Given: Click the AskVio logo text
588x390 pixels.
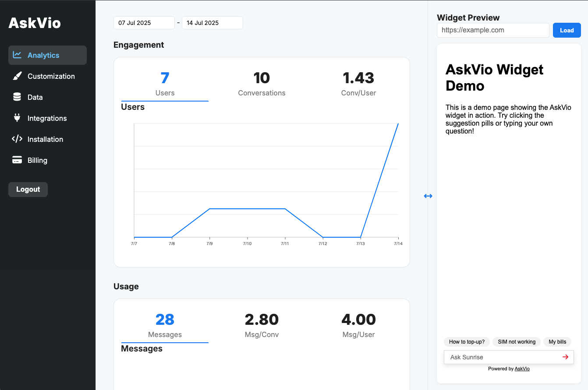Looking at the screenshot, I should pos(35,23).
